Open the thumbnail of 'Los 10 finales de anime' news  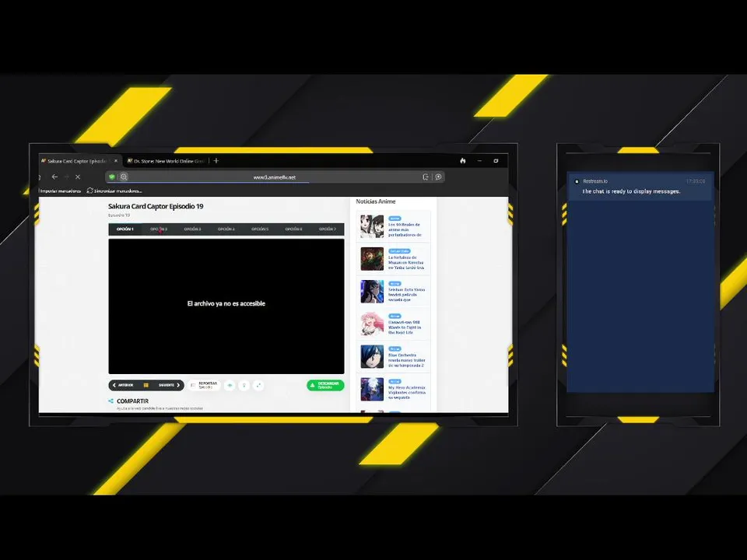372,226
